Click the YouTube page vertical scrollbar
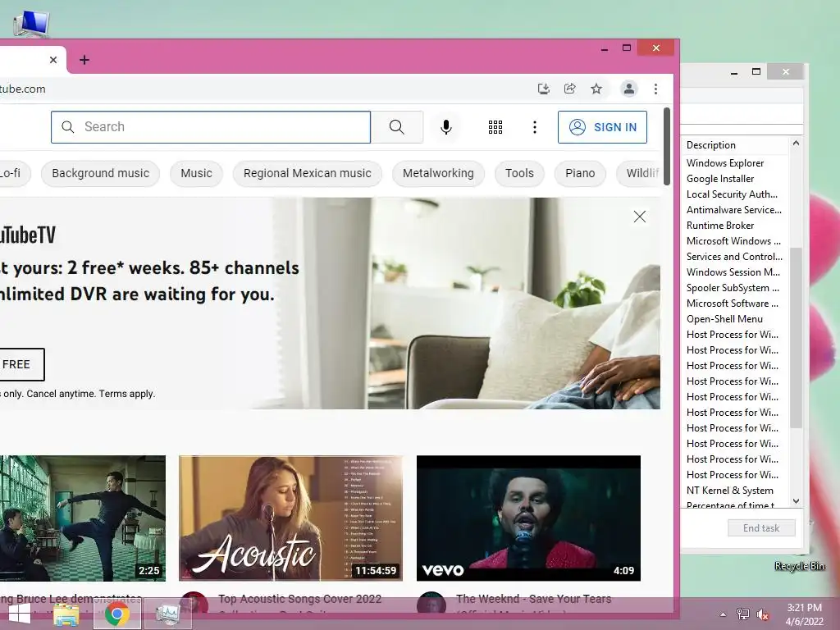Viewport: 840px width, 630px height. pos(666,146)
